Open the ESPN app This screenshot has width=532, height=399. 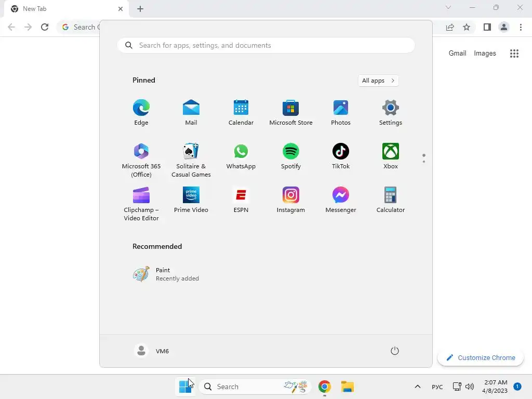pos(241,200)
